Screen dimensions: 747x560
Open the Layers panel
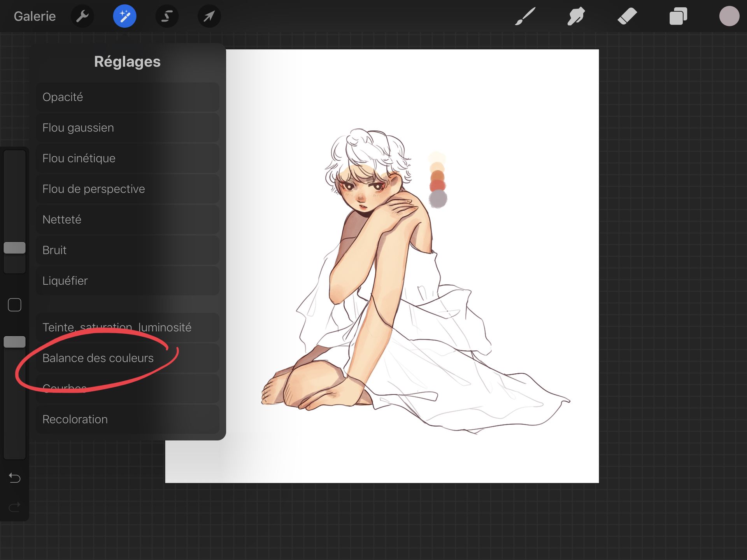pyautogui.click(x=678, y=16)
